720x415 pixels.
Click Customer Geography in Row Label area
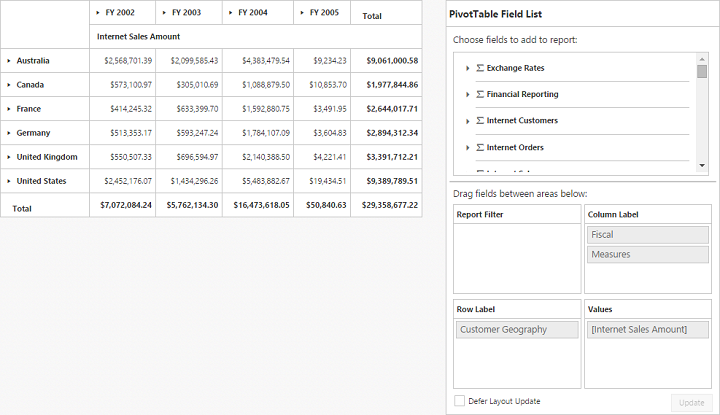click(517, 330)
